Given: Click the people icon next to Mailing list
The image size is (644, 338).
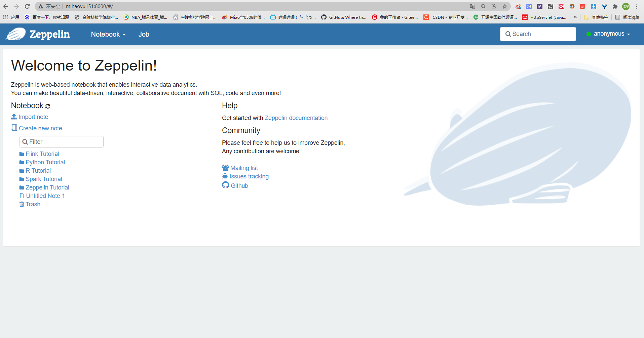Looking at the screenshot, I should coord(225,168).
